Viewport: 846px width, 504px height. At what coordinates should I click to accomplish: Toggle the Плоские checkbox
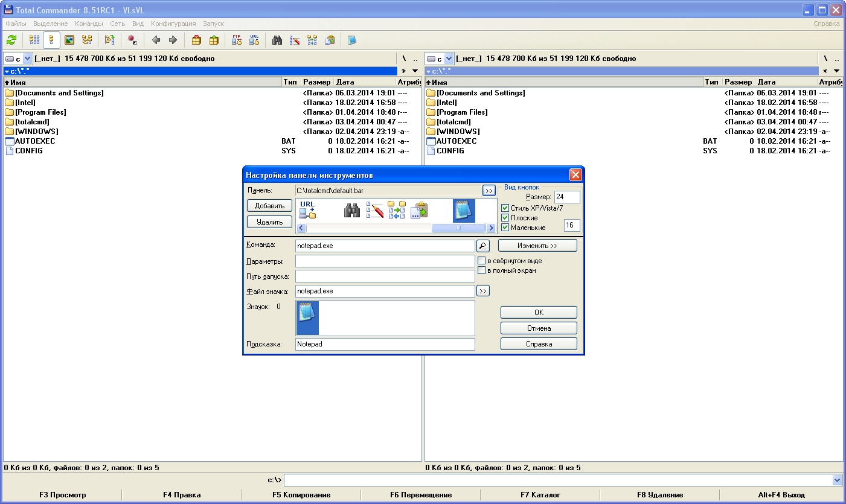505,218
